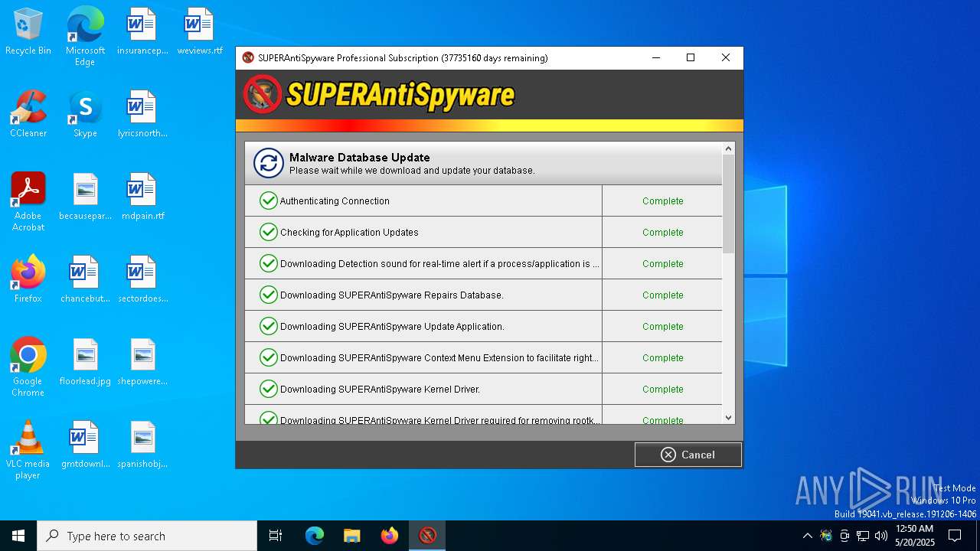
Task: Click the checkmark beside Downloading Detection sound row
Action: (x=268, y=263)
